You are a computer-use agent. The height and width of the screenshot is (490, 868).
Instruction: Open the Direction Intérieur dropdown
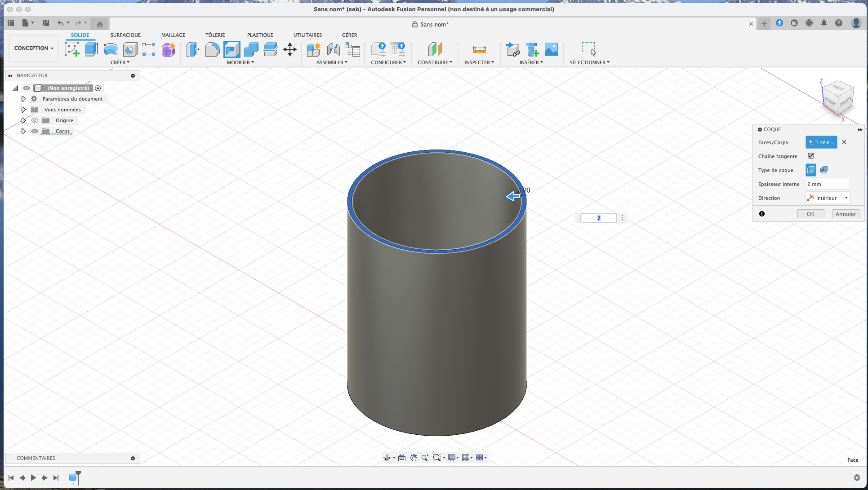pos(828,198)
